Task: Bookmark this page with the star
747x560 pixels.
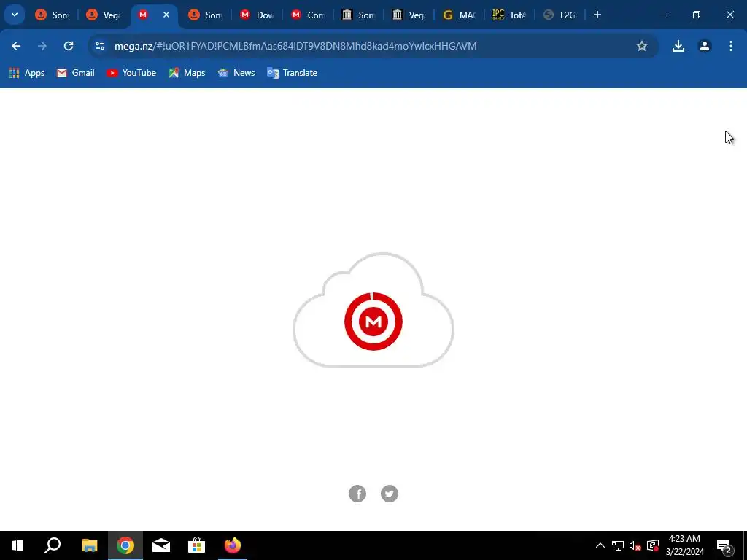Action: [x=642, y=46]
